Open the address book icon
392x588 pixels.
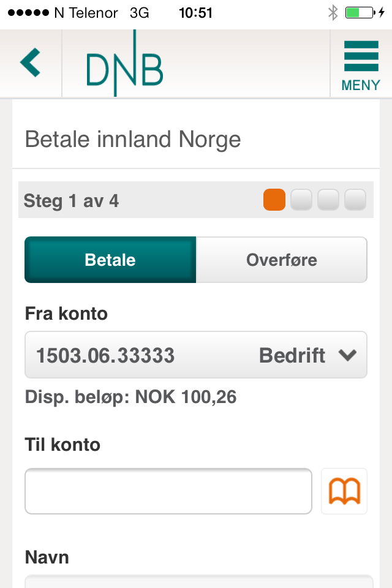344,491
